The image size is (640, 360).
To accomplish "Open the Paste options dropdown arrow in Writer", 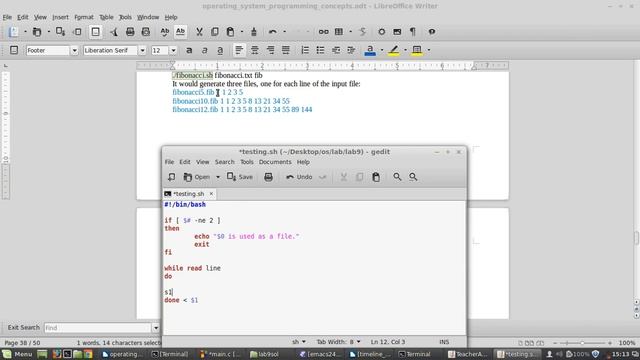I will pos(242,31).
